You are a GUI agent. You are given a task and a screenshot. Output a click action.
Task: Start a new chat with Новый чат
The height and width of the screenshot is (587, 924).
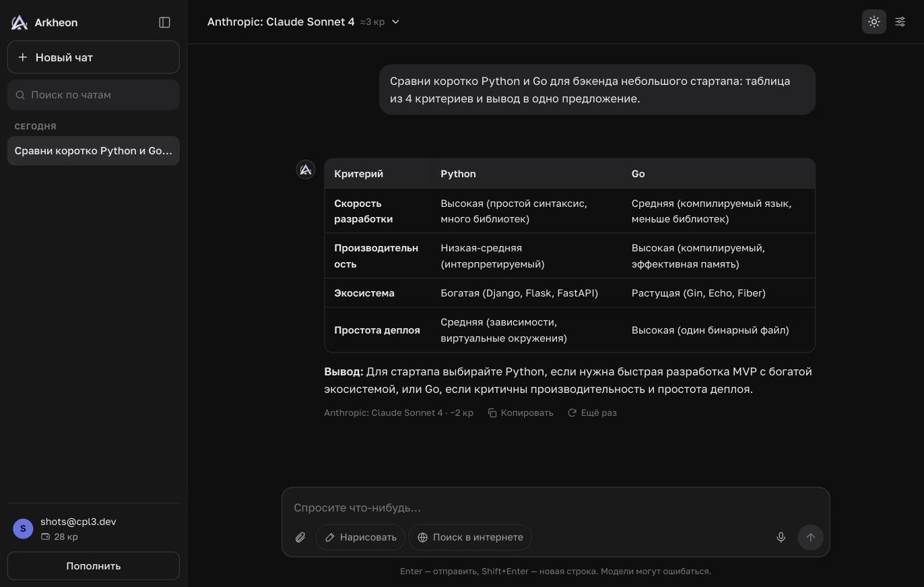(x=94, y=57)
